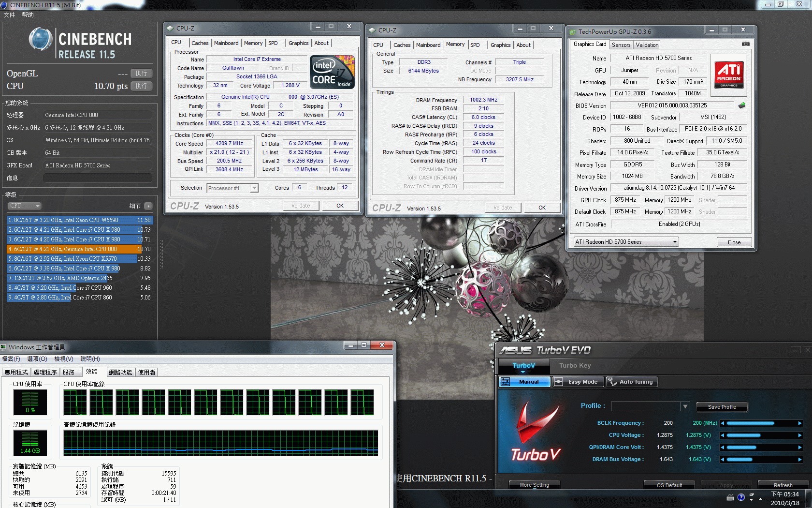
Task: Open the 文件 menu in Cinebench
Action: coord(9,15)
